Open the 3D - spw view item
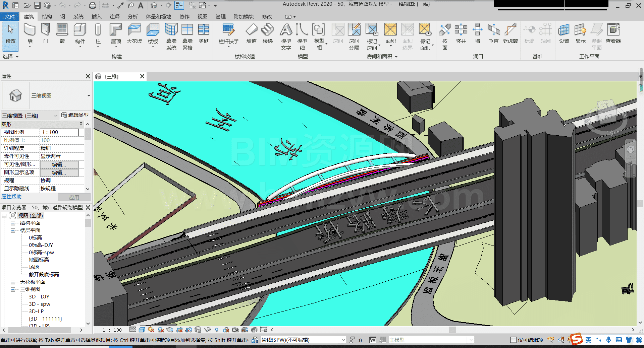The width and height of the screenshot is (644, 348). tap(39, 304)
